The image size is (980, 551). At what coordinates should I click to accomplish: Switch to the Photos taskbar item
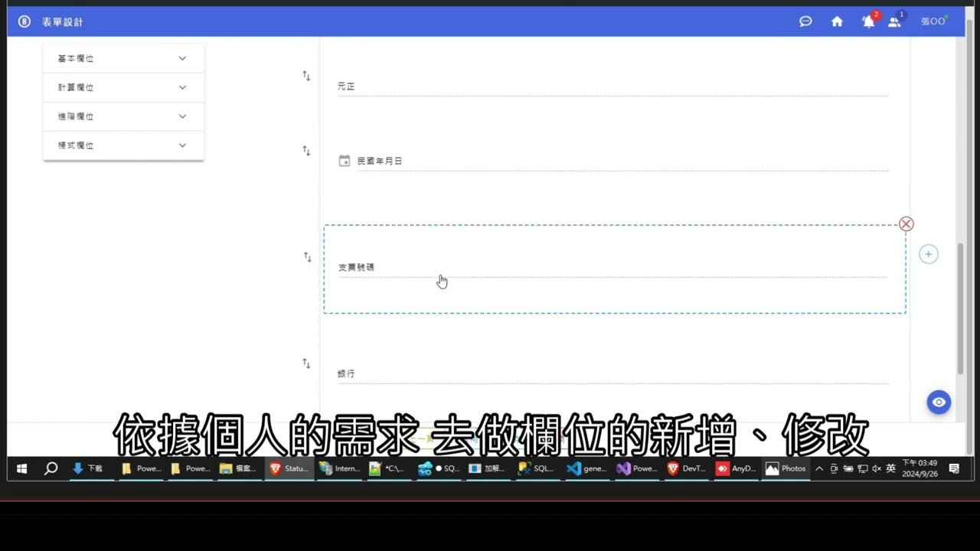click(786, 468)
